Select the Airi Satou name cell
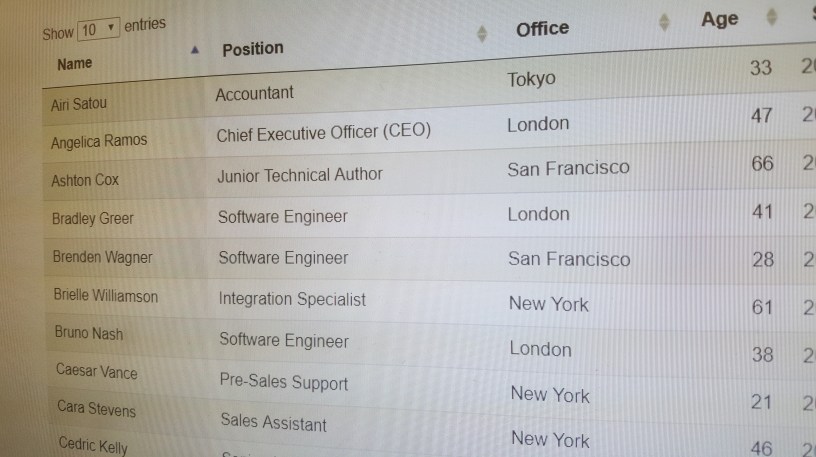816x457 pixels. [79, 103]
